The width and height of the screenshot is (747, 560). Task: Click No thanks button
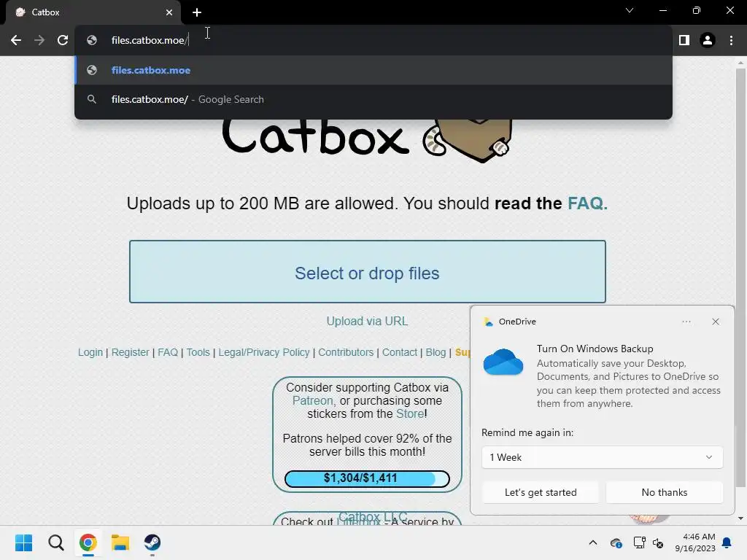click(665, 492)
